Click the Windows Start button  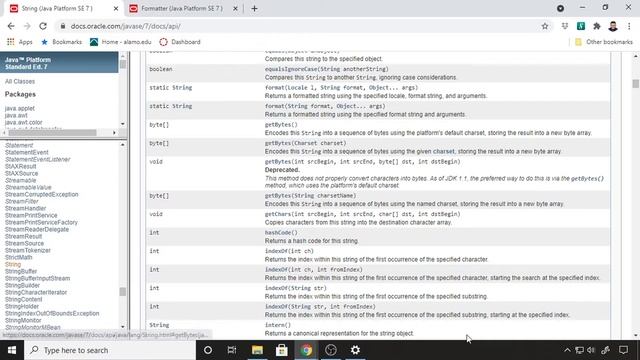[x=12, y=350]
